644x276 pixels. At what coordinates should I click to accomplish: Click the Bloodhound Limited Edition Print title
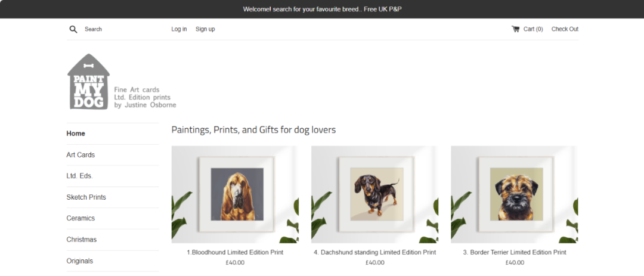[x=235, y=252]
